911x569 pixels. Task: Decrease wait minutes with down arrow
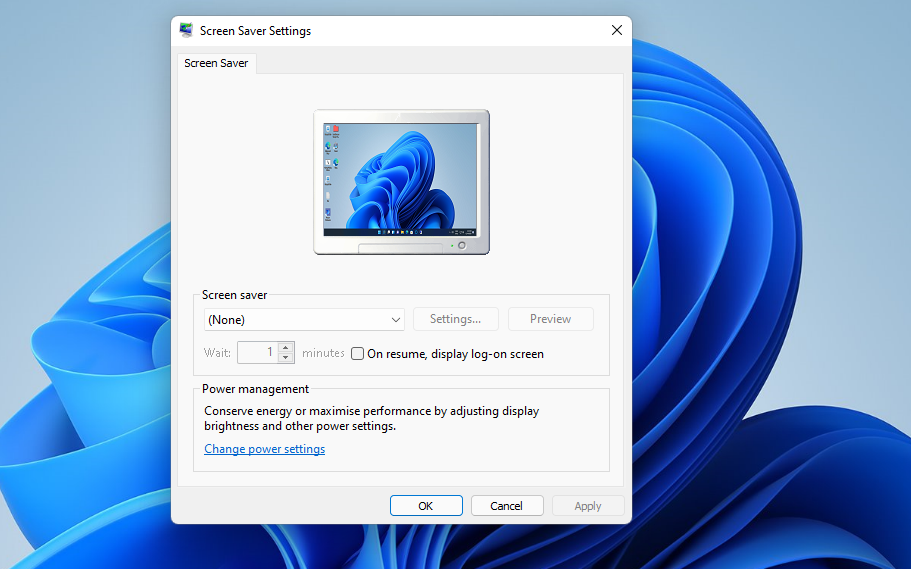[x=286, y=357]
